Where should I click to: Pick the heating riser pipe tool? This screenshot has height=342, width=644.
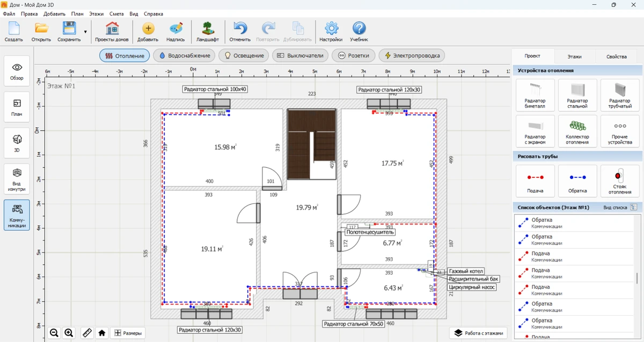click(620, 180)
